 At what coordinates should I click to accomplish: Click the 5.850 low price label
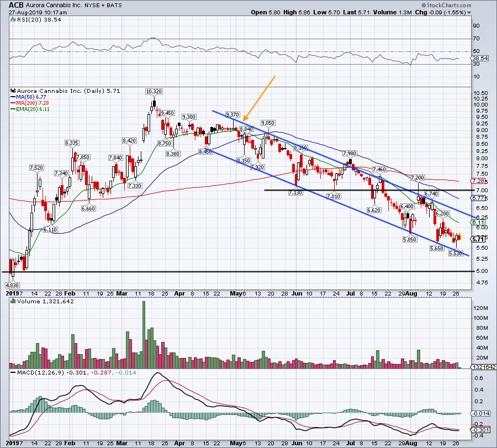(x=410, y=240)
